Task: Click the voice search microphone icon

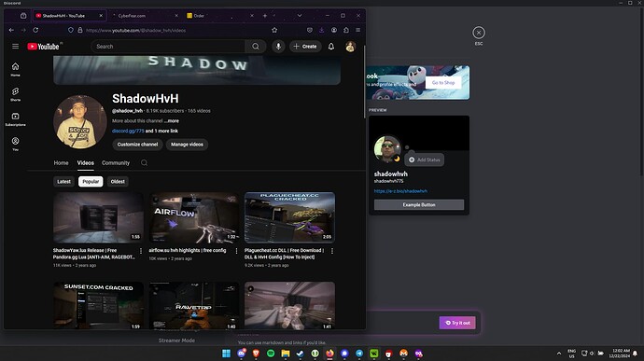Action: [x=278, y=47]
